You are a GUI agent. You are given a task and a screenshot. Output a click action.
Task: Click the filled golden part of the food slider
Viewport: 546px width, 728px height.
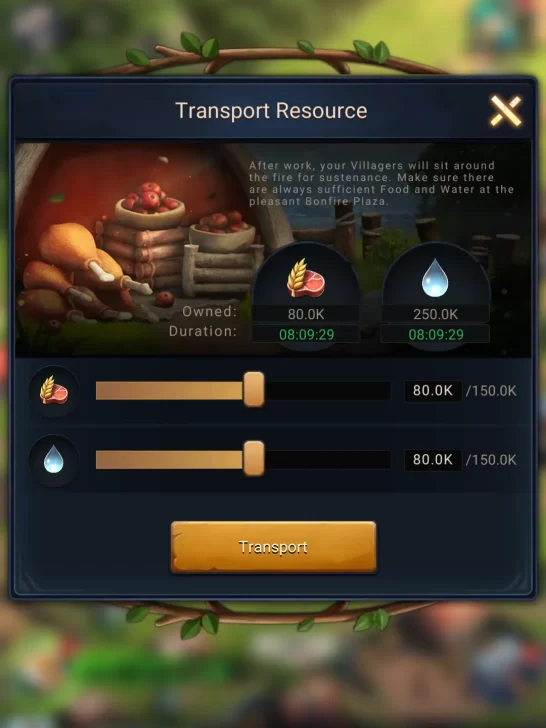tap(170, 391)
